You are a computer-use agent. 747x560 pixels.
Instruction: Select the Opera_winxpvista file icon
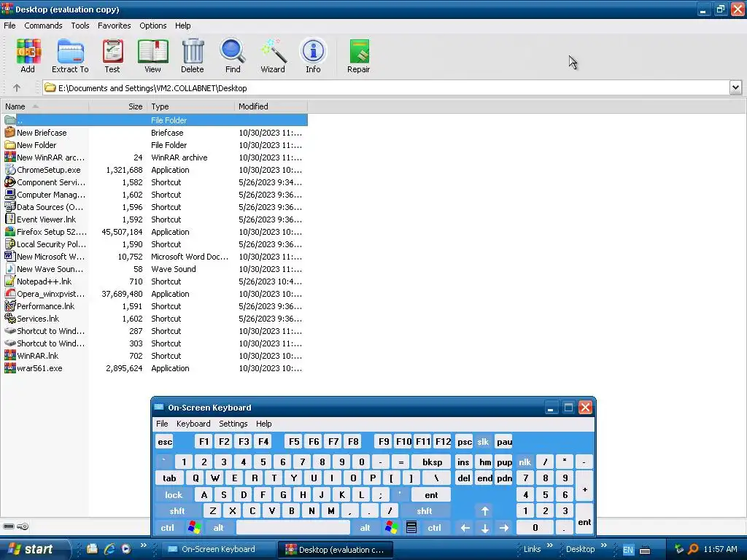click(10, 293)
